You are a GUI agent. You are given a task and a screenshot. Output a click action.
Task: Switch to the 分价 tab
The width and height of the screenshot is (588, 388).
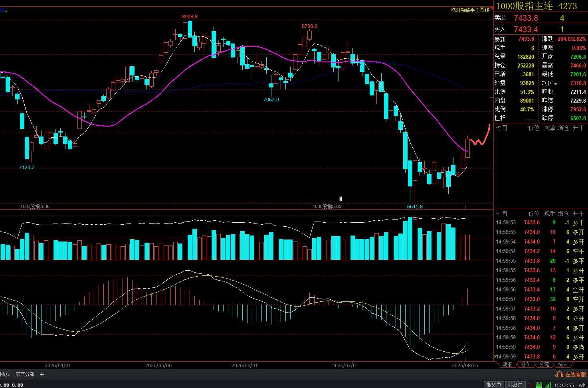pos(526,364)
